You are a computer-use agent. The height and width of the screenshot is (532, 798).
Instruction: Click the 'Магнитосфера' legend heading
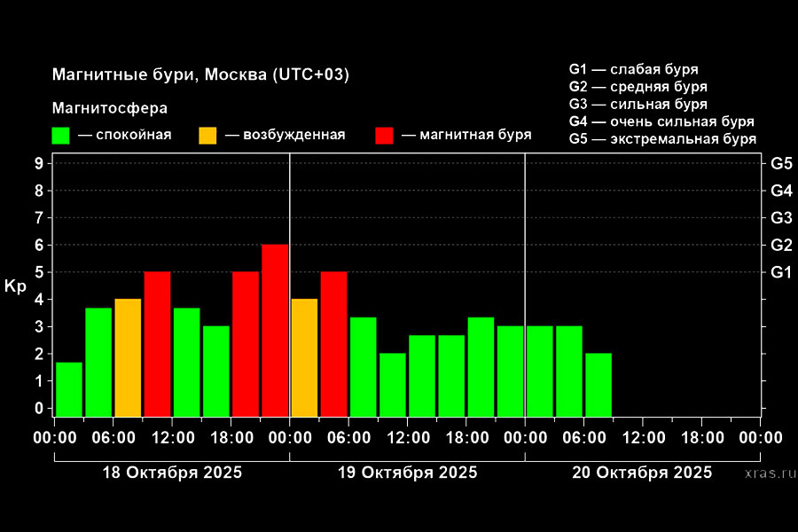[x=110, y=108]
